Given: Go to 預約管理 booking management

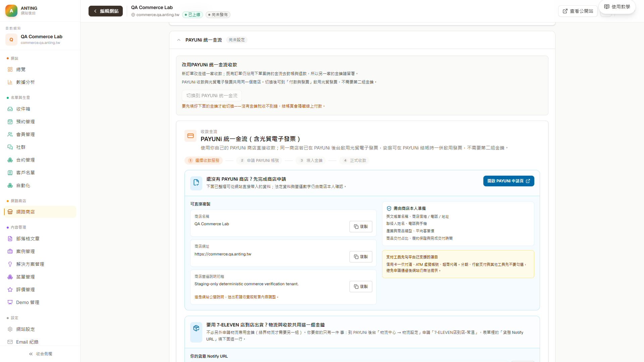Looking at the screenshot, I should click(x=40, y=122).
